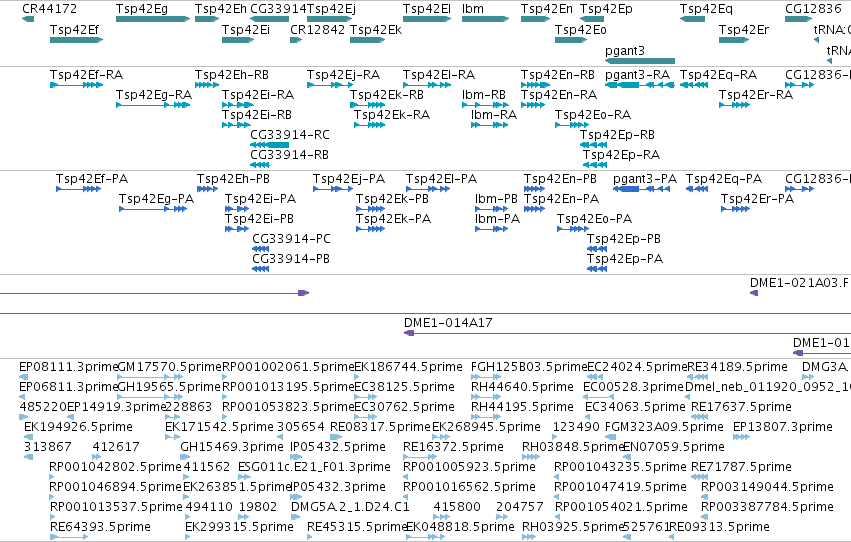Click the DME1-014A17 clone label
This screenshot has height=542, width=851.
[448, 323]
